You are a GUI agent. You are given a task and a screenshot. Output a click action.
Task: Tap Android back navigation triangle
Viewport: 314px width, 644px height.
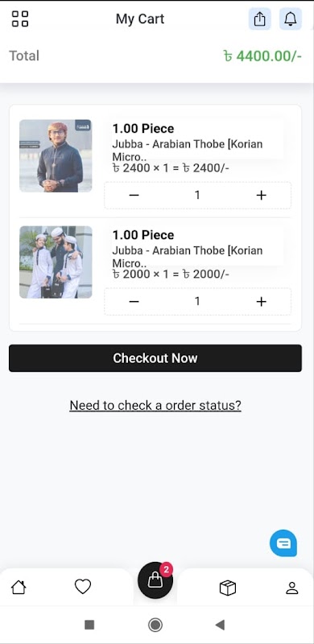coord(220,625)
